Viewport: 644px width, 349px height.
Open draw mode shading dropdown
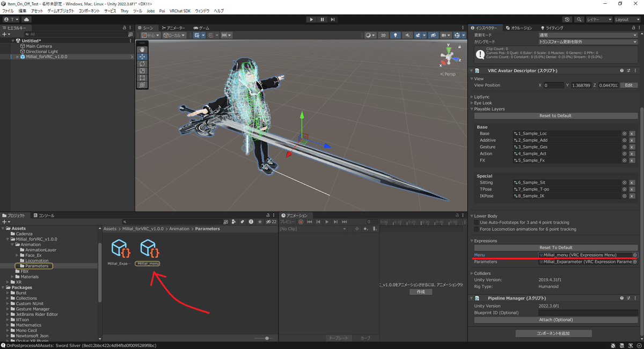coord(370,35)
